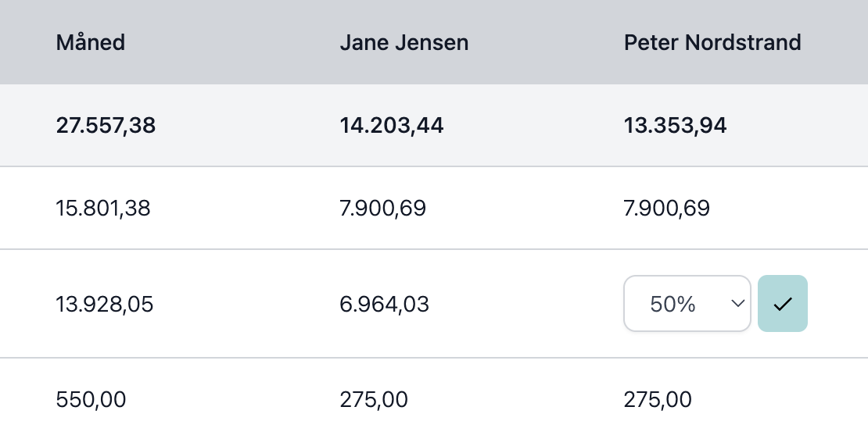The width and height of the screenshot is (868, 439).
Task: Click Peter Nordstrand's 7.900,69 amount
Action: tap(666, 209)
